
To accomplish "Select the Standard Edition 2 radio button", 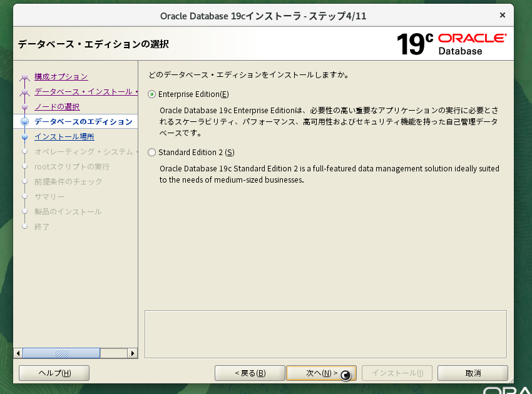I will pyautogui.click(x=151, y=152).
